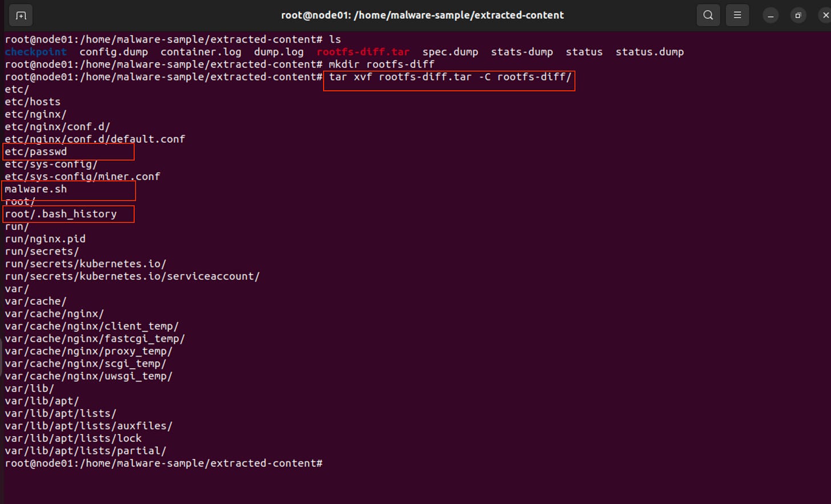Close the terminal window
831x504 pixels.
(825, 15)
